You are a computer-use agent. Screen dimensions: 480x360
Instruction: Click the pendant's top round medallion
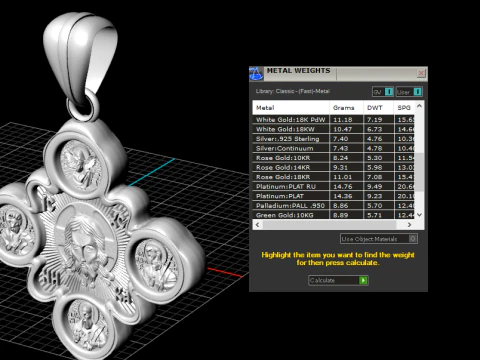(x=81, y=165)
